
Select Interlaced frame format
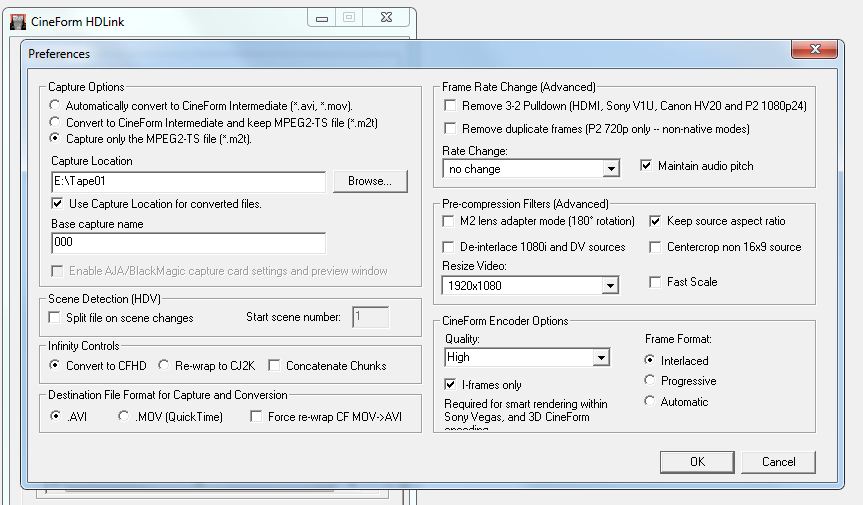tap(649, 360)
